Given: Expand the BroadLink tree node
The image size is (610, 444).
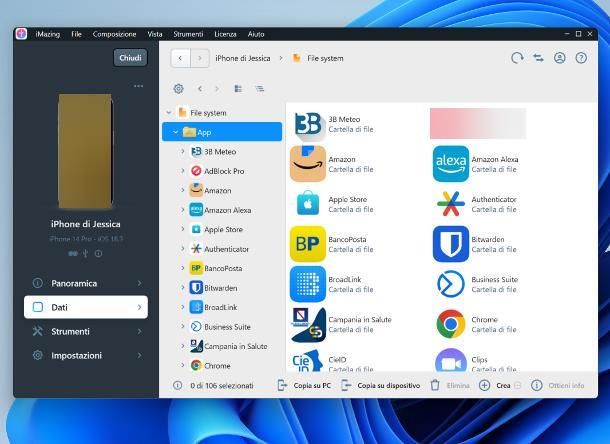Looking at the screenshot, I should pyautogui.click(x=182, y=307).
